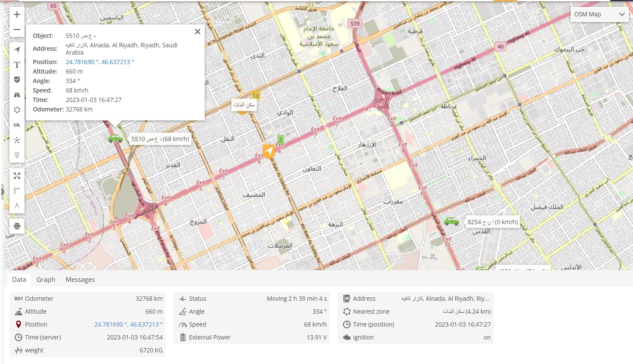Select popup Time value 2023-01-03 16:47:27
Screen dimensions: 633x364
[93, 100]
